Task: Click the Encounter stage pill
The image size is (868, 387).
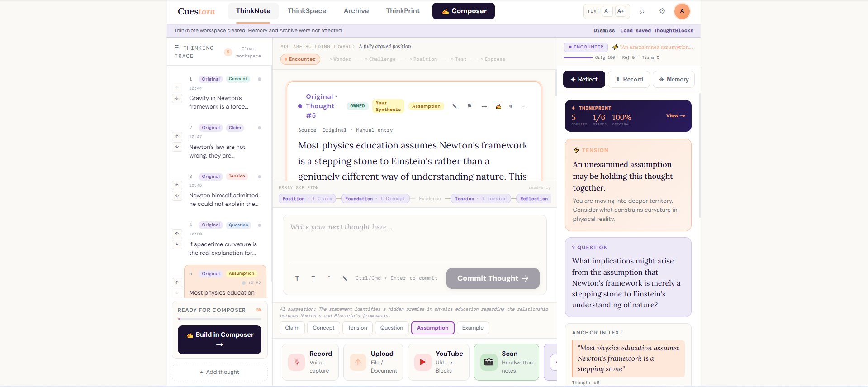Action: 300,59
